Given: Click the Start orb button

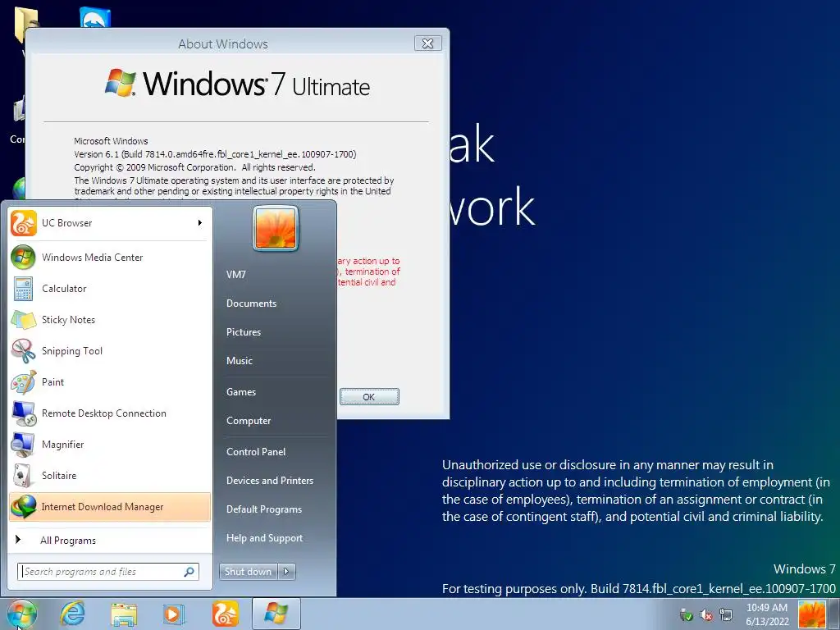Looking at the screenshot, I should [x=22, y=614].
